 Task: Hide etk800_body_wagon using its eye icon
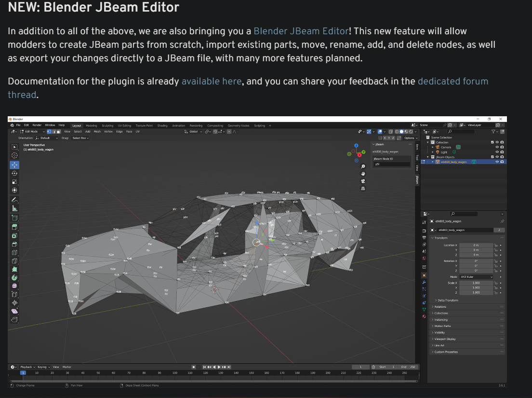pyautogui.click(x=497, y=162)
